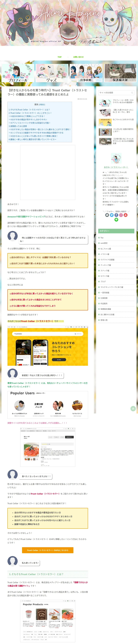138x644 pixels.
Task: Open the 一話完結編 category
Action: click(116, 293)
